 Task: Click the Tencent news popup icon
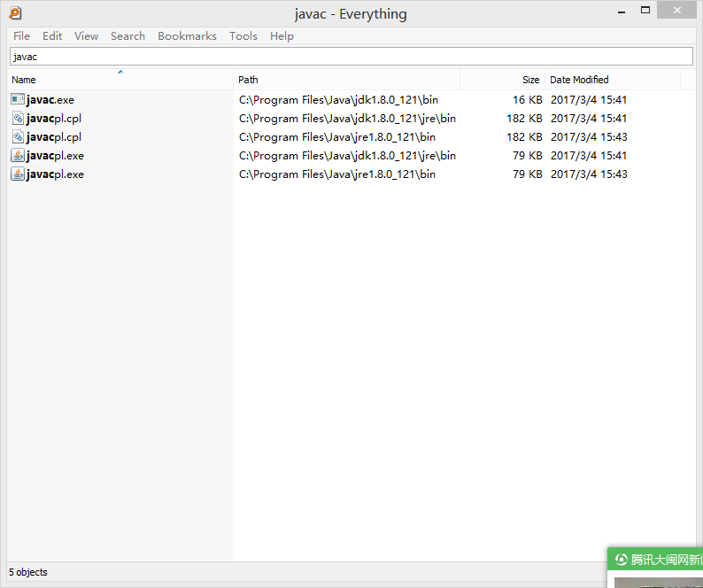click(621, 560)
